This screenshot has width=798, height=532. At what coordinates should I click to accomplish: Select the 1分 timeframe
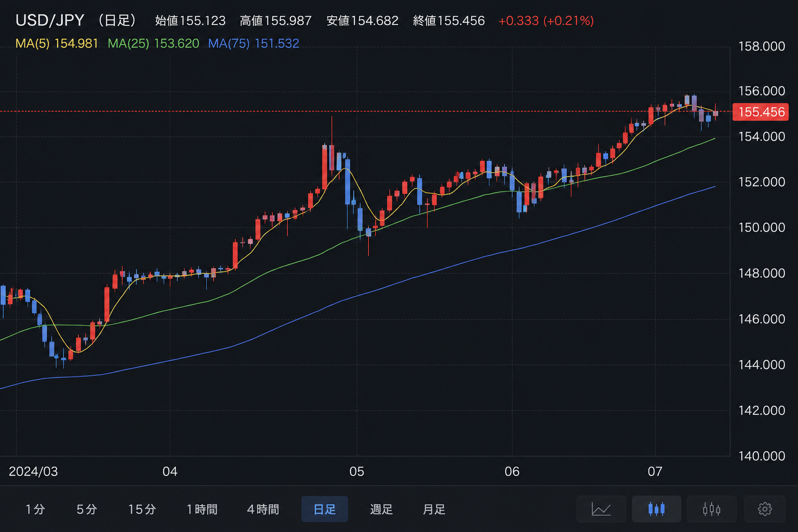[35, 509]
